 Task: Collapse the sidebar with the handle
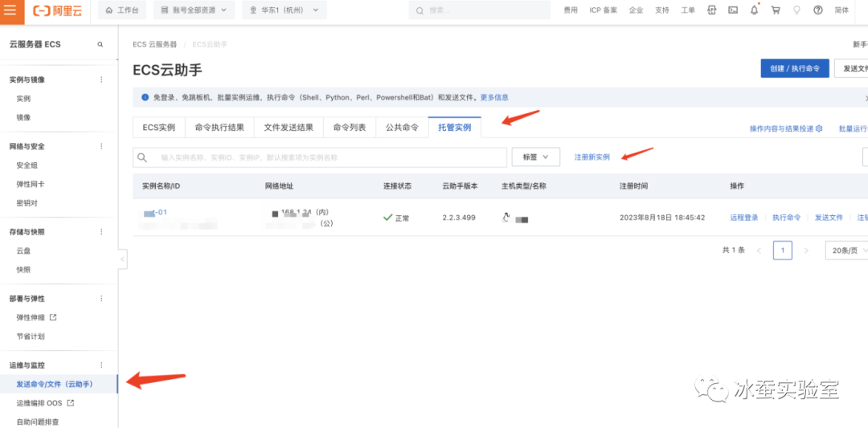pos(123,259)
